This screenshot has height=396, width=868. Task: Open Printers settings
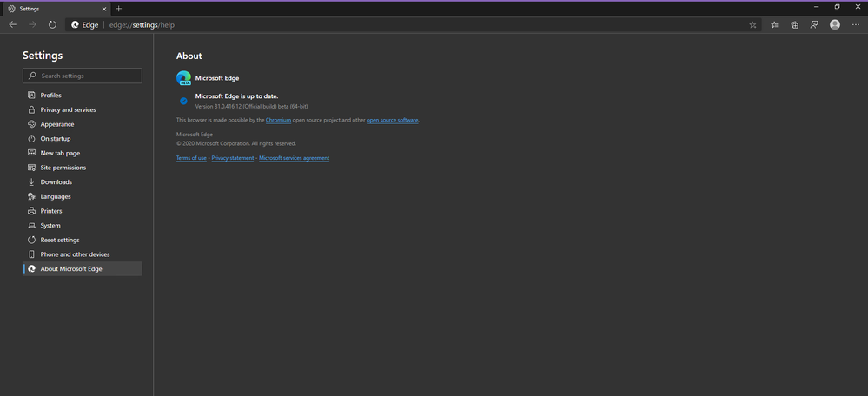(83, 211)
